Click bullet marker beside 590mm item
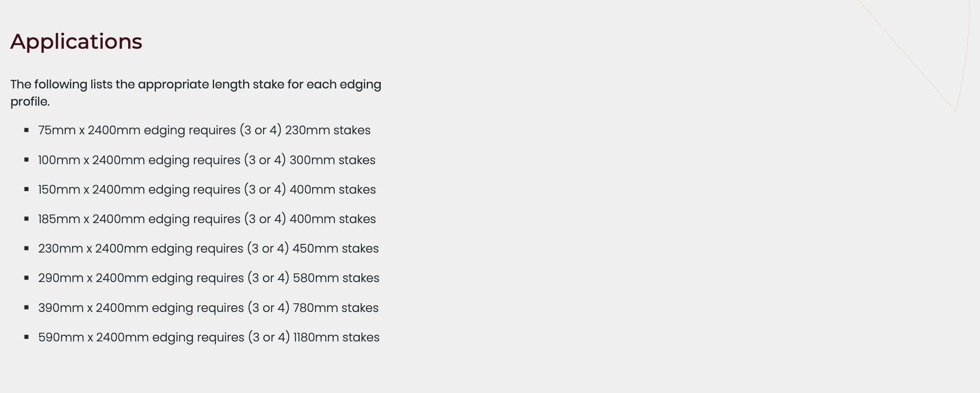Image resolution: width=980 pixels, height=393 pixels. point(27,337)
